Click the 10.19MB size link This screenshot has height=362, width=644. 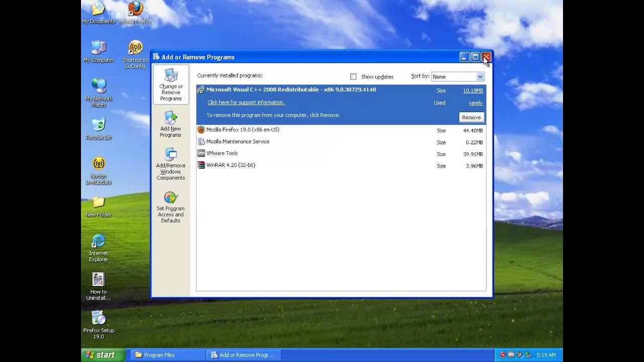point(473,91)
